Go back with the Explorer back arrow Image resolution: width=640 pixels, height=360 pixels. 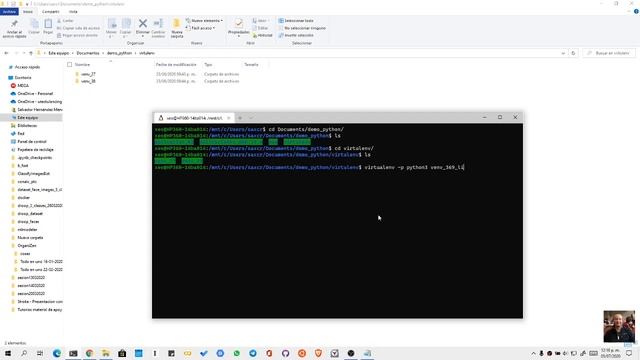(6, 53)
